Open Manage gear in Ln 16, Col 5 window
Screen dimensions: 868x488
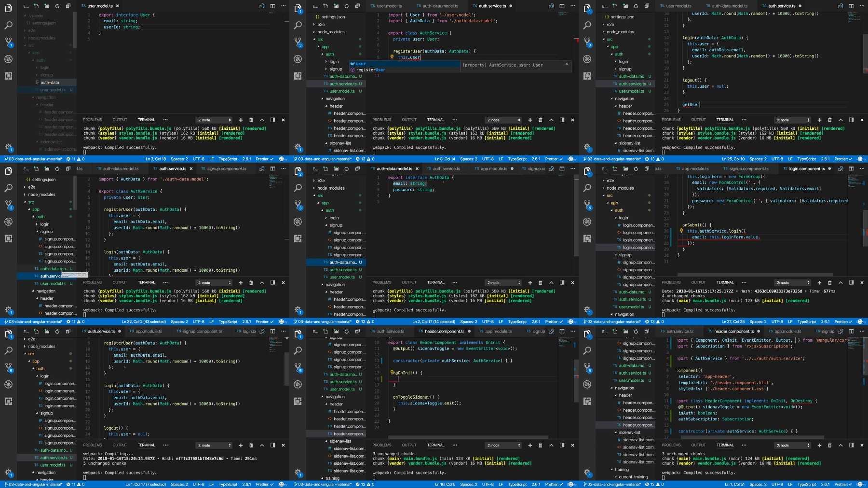click(x=298, y=472)
